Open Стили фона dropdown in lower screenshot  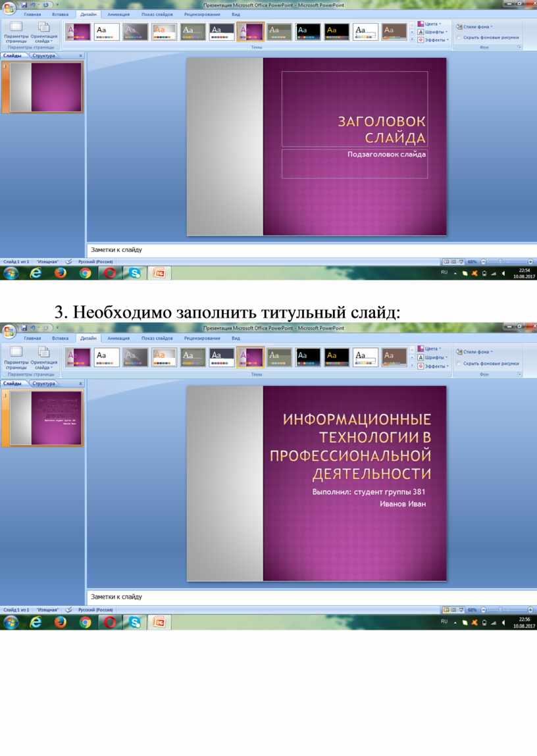tap(474, 352)
